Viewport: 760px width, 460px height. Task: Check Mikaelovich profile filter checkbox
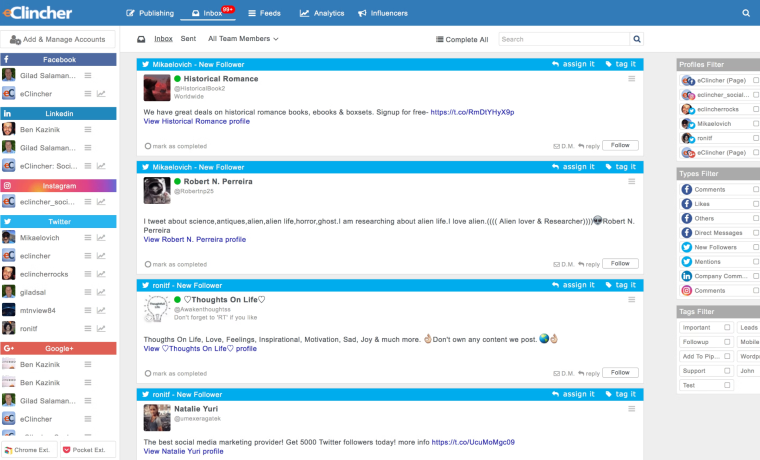pos(756,124)
